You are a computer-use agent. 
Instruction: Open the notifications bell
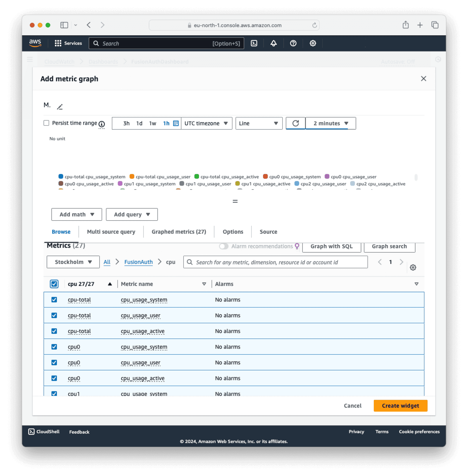(273, 43)
